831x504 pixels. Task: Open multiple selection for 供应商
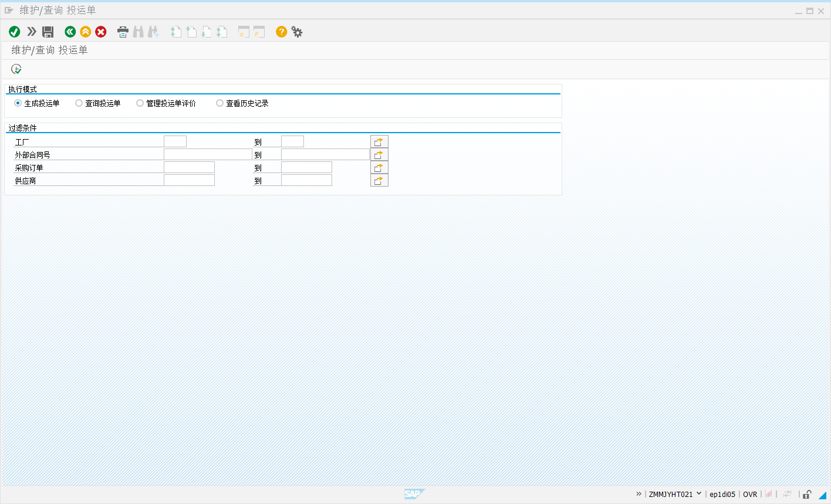point(379,180)
